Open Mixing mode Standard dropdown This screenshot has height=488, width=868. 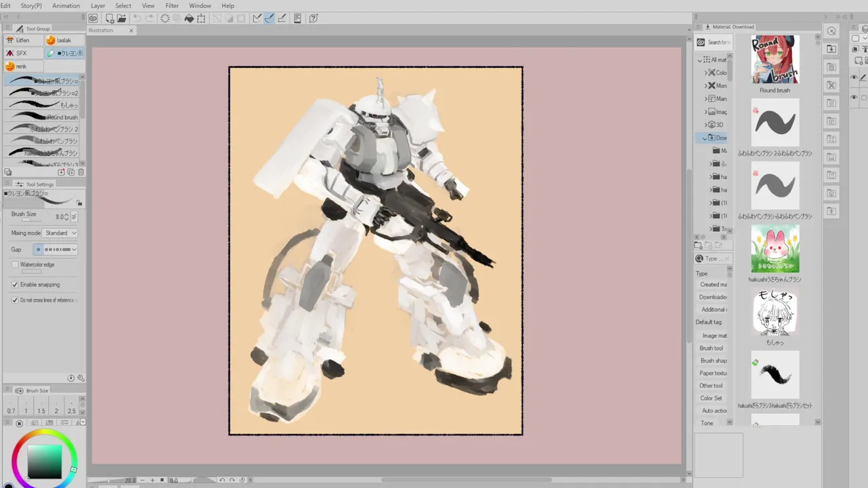point(61,232)
